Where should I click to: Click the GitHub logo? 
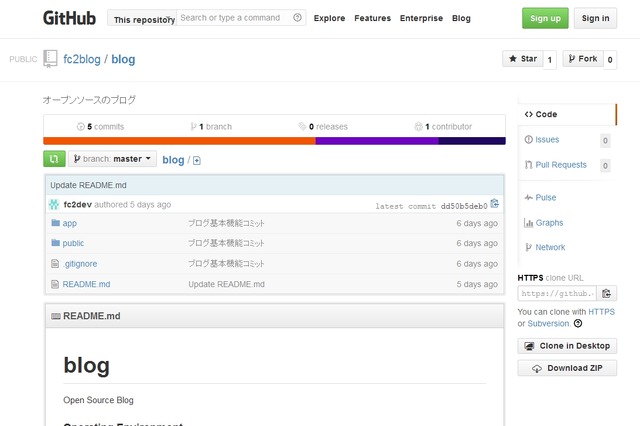point(69,18)
